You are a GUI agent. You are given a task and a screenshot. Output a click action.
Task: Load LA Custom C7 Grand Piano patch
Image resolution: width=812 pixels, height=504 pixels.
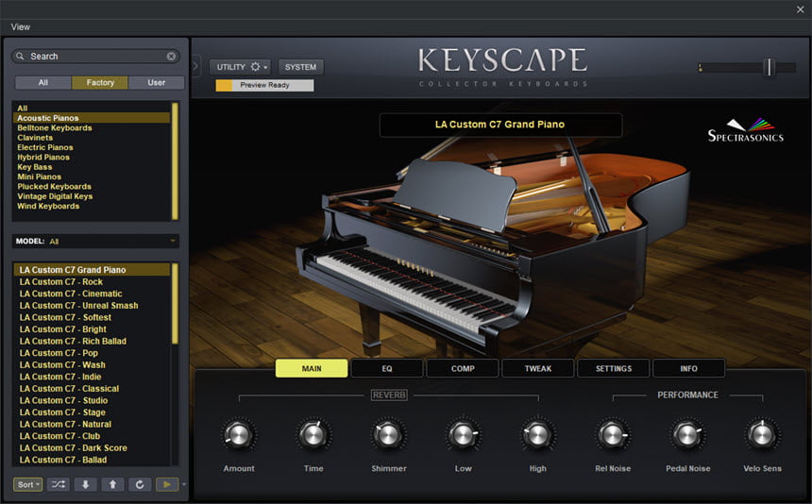pos(92,270)
